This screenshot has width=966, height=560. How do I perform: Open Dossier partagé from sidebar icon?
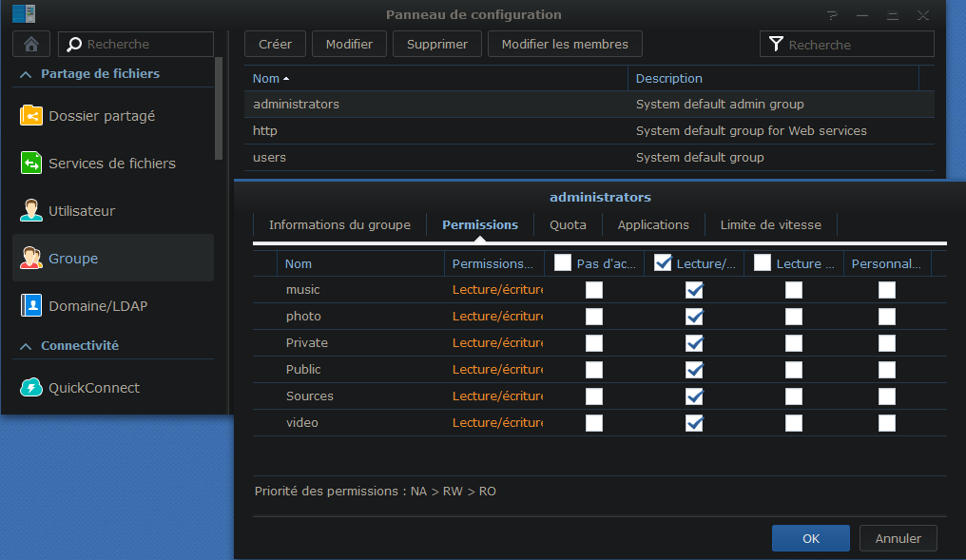[x=31, y=116]
